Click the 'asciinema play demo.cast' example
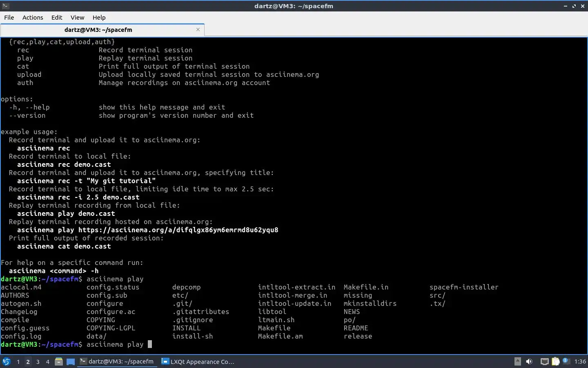 point(66,213)
